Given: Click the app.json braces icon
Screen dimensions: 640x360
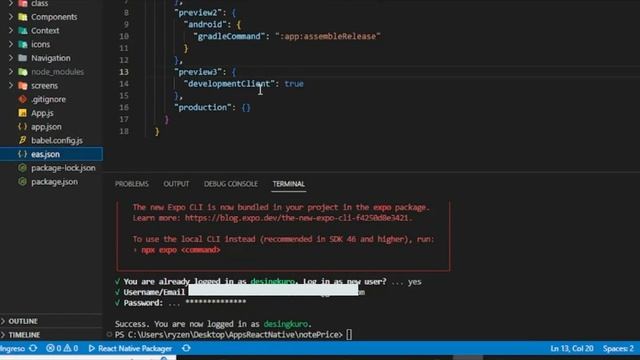Looking at the screenshot, I should (x=22, y=127).
